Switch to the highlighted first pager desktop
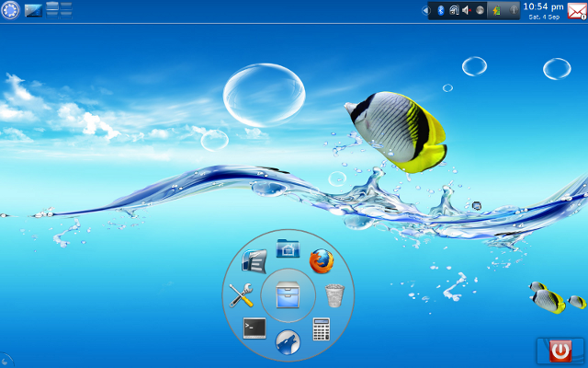 pyautogui.click(x=52, y=6)
